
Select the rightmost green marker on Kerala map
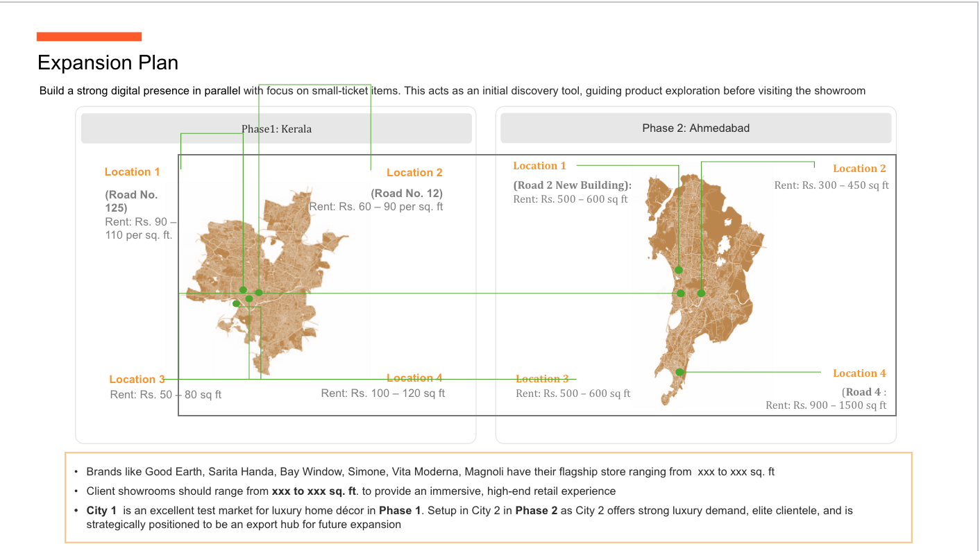pyautogui.click(x=259, y=293)
